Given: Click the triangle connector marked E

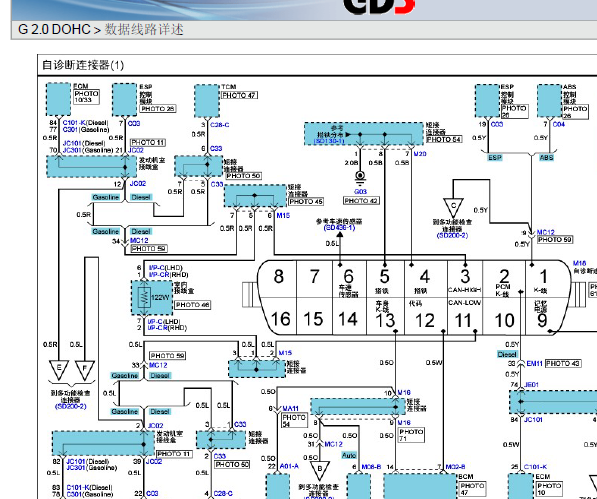Looking at the screenshot, I should point(59,370).
